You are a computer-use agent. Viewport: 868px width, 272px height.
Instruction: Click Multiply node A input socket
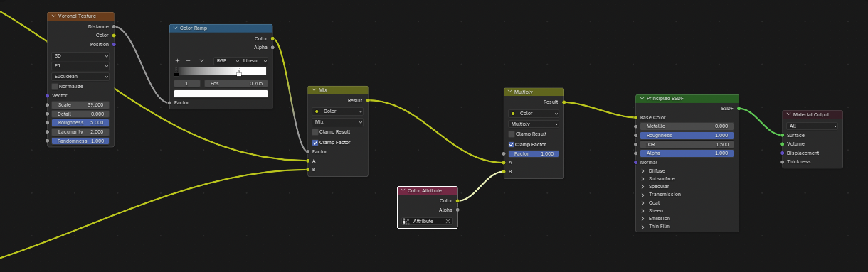504,163
